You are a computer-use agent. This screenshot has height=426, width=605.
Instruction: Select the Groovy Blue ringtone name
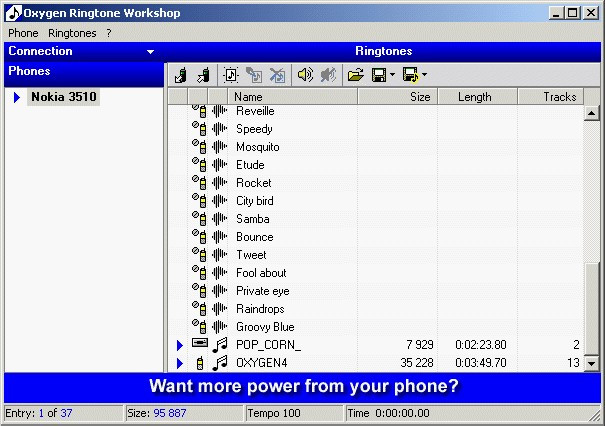(265, 327)
